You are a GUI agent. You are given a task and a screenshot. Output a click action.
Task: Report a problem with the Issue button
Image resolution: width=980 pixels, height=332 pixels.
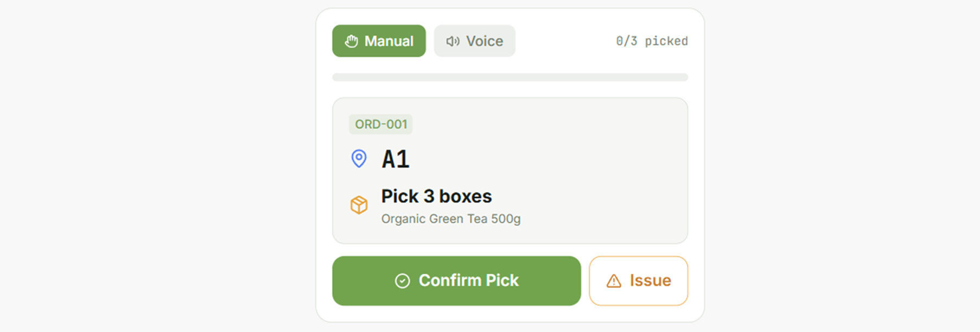tap(638, 281)
